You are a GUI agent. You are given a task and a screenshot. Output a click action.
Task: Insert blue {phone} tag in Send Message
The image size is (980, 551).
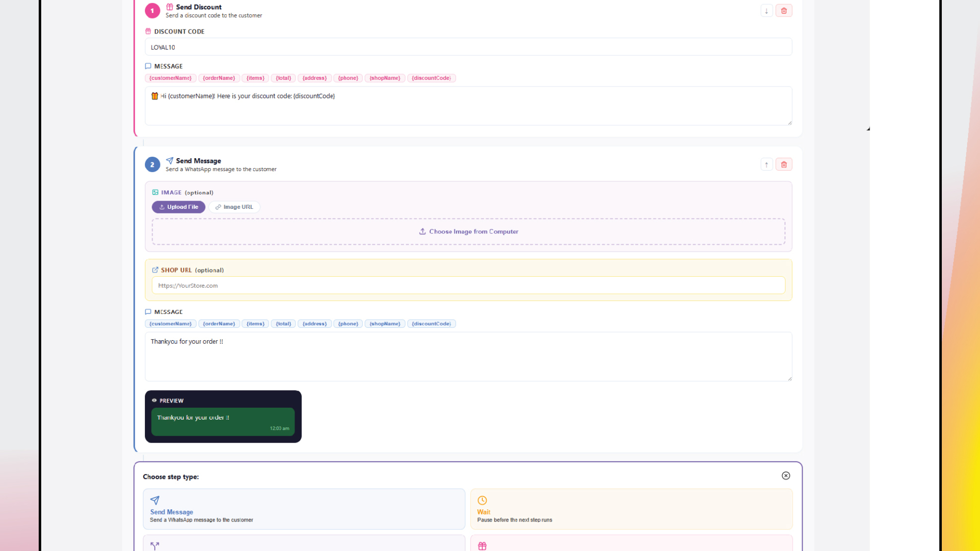coord(348,324)
